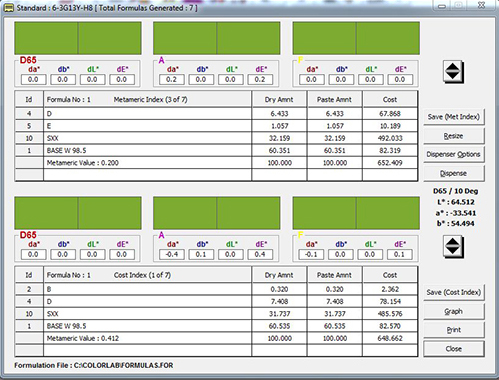Click the Print button
499x380 pixels.
coord(454,330)
